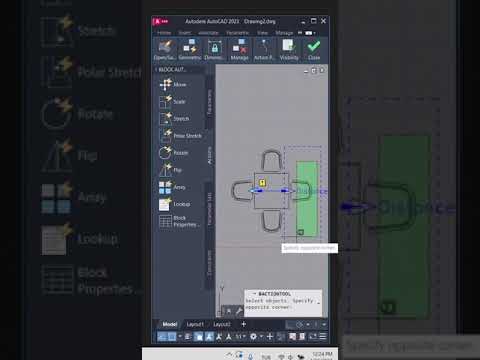Add a new layout with the plus tab

coord(243,324)
